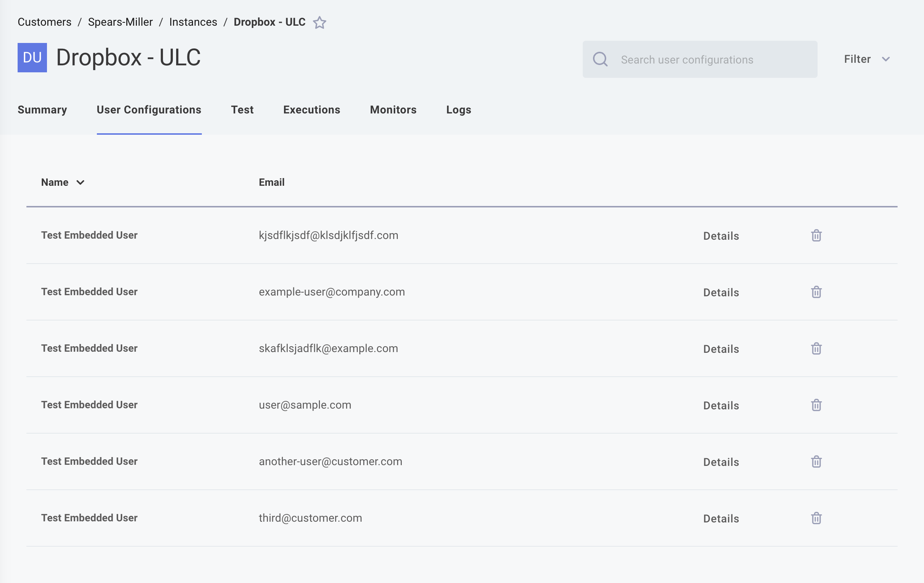Image resolution: width=924 pixels, height=583 pixels.
Task: Click the search magnifier icon
Action: [x=600, y=59]
